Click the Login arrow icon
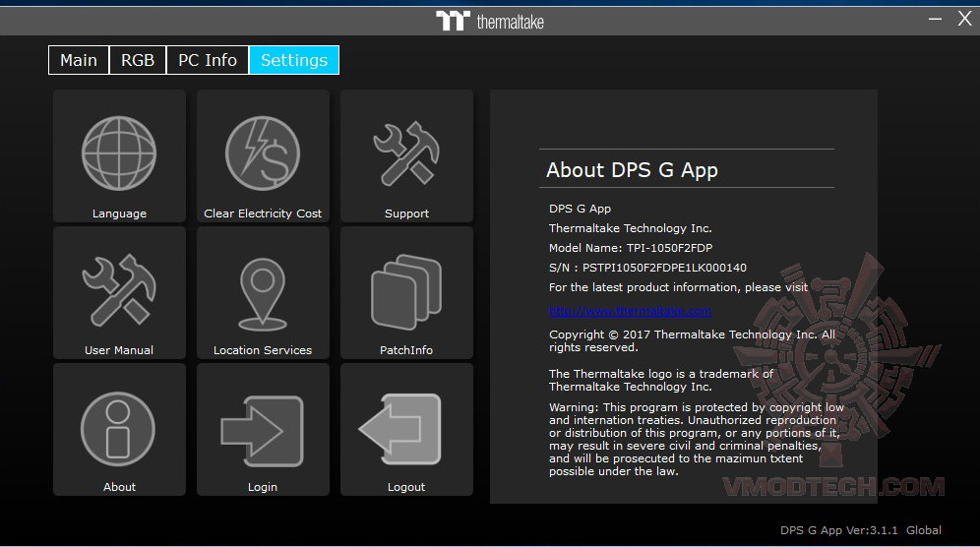 [x=263, y=430]
